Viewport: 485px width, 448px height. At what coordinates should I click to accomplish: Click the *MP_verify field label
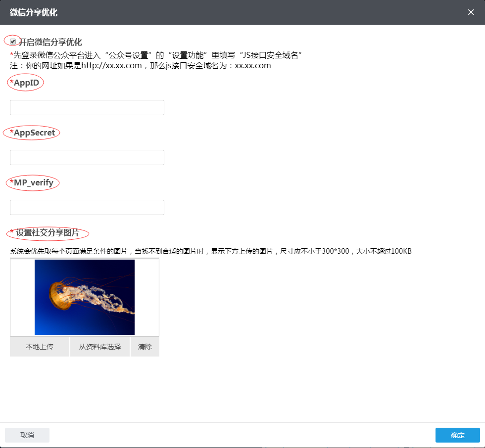coord(32,182)
